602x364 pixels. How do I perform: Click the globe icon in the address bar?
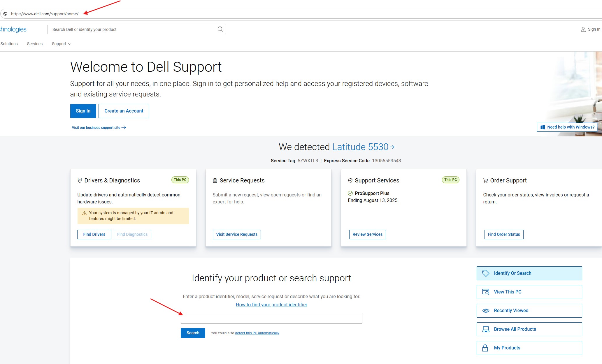pos(5,14)
